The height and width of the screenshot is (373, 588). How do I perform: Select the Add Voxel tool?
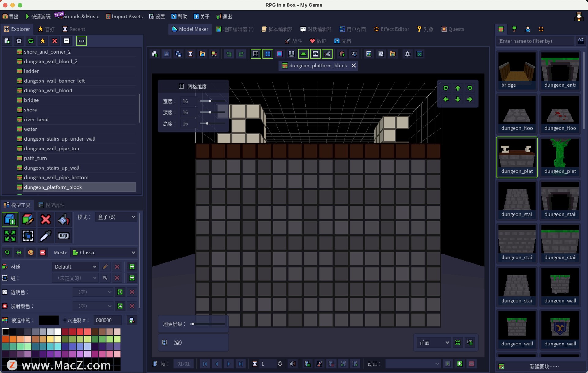click(x=10, y=219)
